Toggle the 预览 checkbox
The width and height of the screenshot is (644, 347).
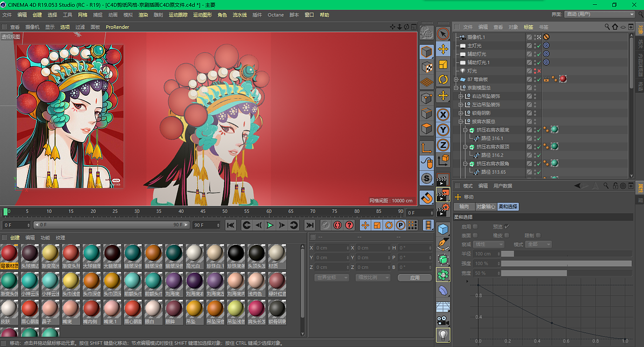point(507,227)
